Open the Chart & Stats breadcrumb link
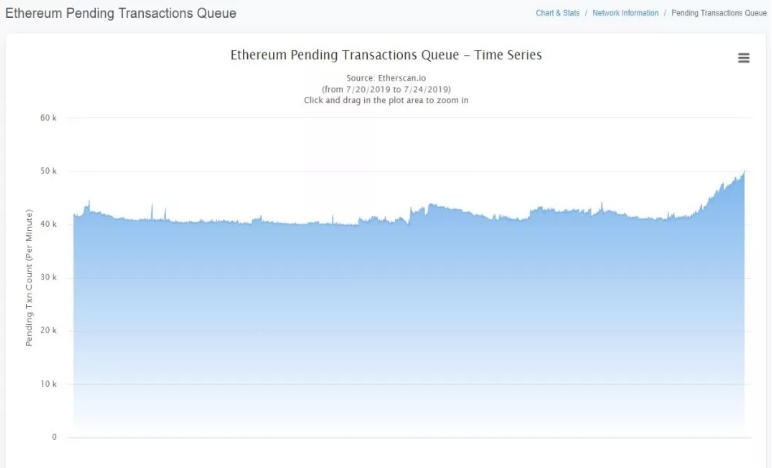 (x=557, y=13)
